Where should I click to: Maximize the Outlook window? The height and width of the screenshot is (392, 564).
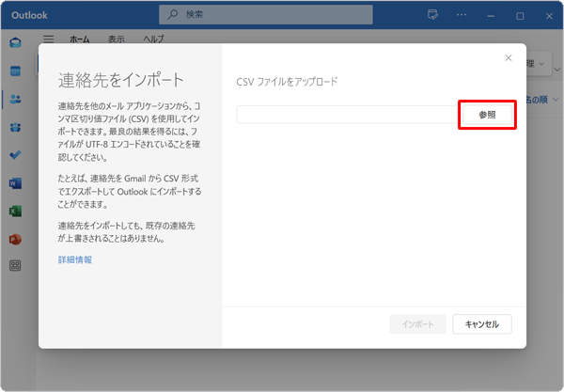point(520,16)
